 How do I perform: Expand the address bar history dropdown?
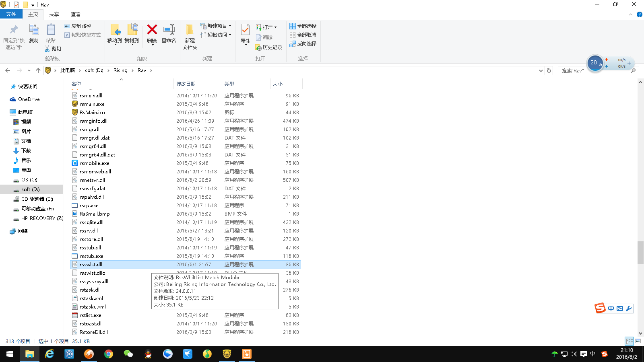541,70
